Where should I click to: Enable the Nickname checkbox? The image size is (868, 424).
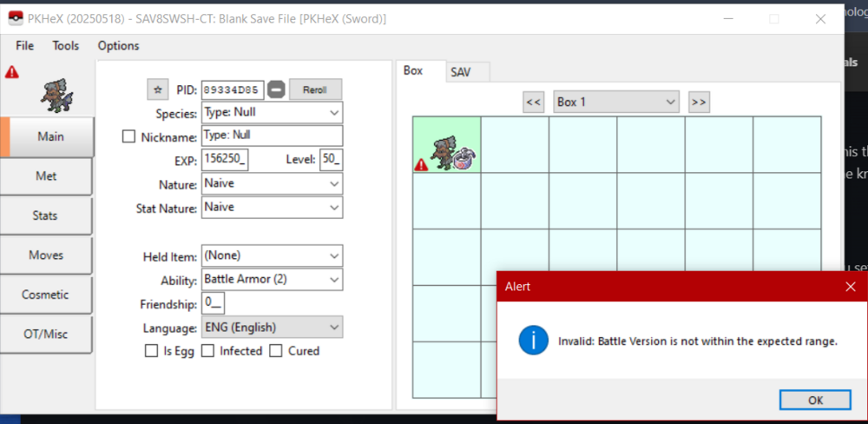129,136
